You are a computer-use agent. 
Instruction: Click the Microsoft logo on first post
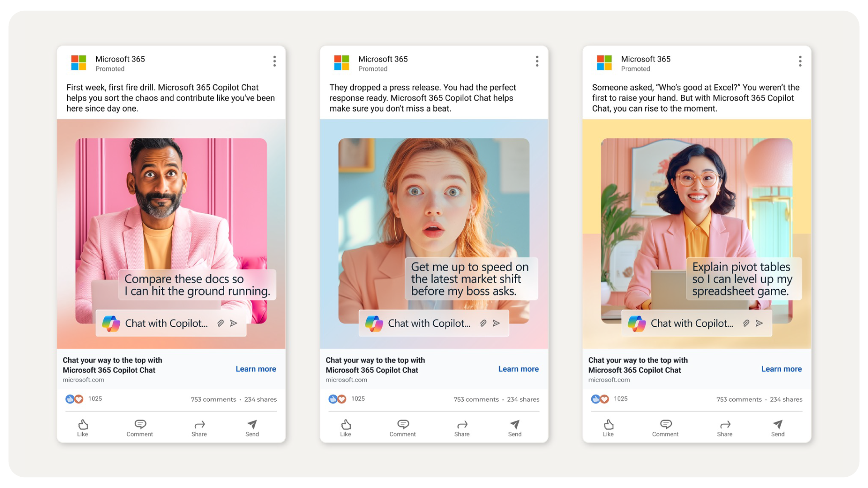click(x=79, y=63)
